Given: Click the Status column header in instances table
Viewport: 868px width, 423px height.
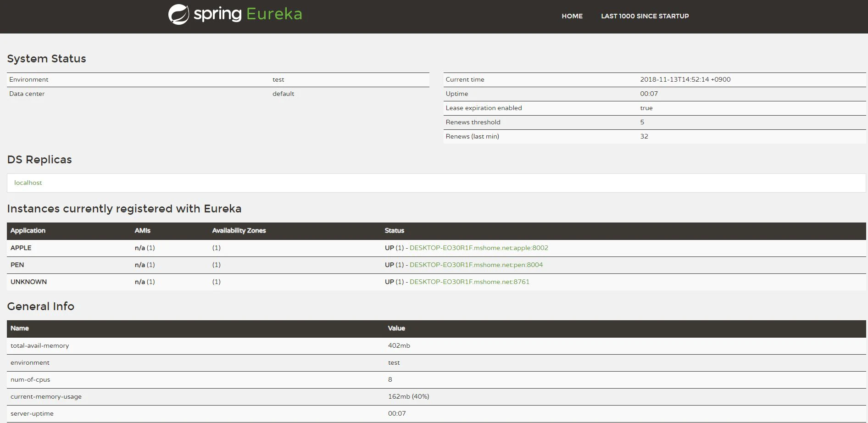Looking at the screenshot, I should [x=395, y=230].
